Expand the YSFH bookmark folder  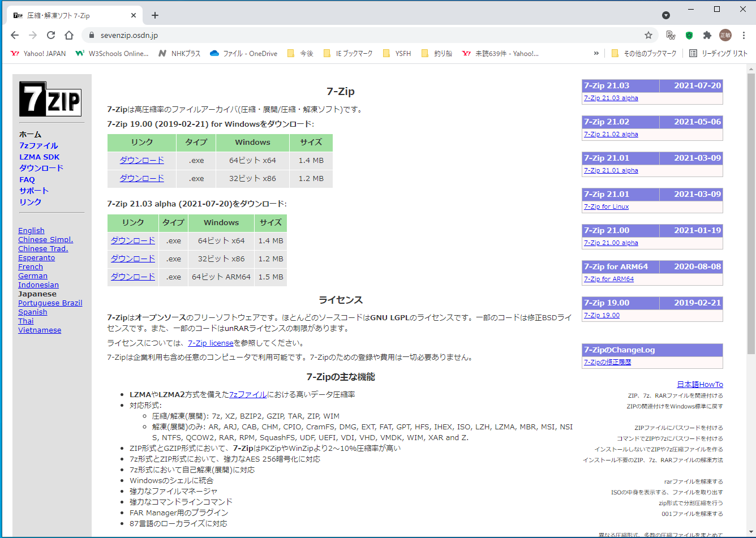tap(397, 54)
